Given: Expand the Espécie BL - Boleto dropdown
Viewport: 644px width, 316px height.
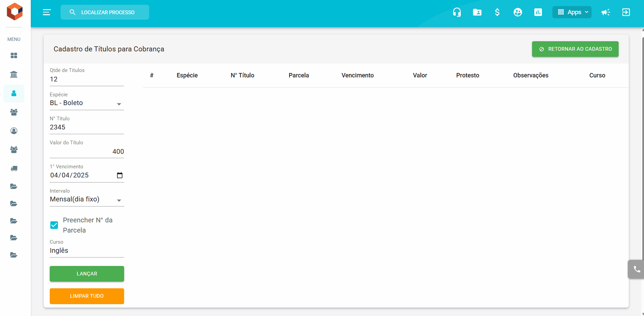Looking at the screenshot, I should [x=87, y=103].
